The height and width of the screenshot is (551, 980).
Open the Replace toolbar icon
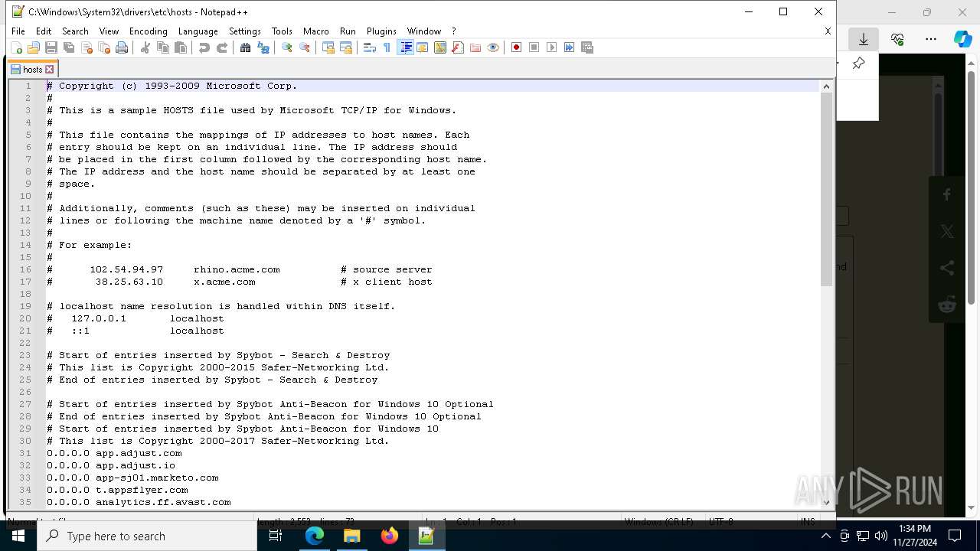(263, 47)
